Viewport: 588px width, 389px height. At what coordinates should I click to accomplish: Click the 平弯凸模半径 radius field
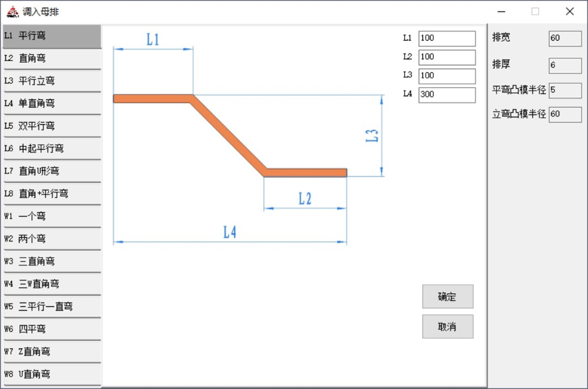pyautogui.click(x=564, y=90)
